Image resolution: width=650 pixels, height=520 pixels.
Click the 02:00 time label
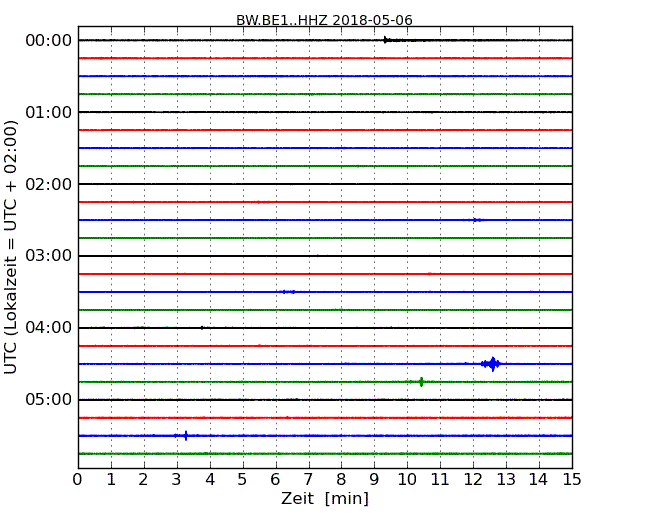(x=49, y=184)
